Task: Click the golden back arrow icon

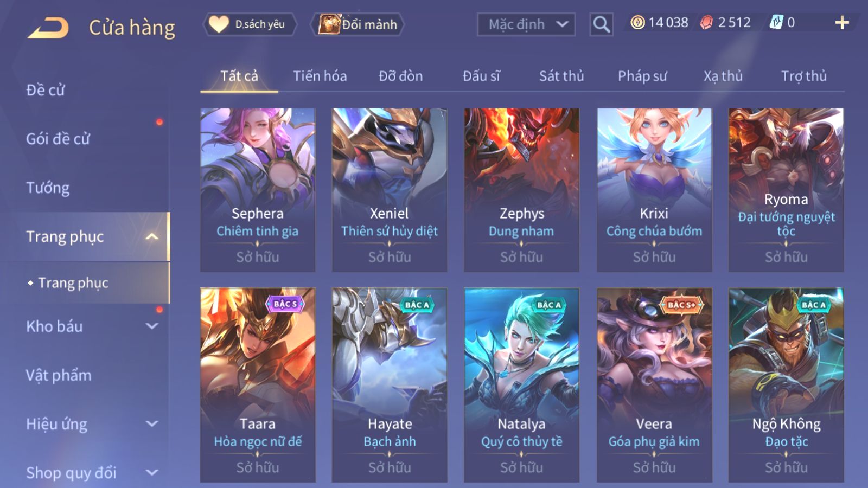Action: [48, 27]
